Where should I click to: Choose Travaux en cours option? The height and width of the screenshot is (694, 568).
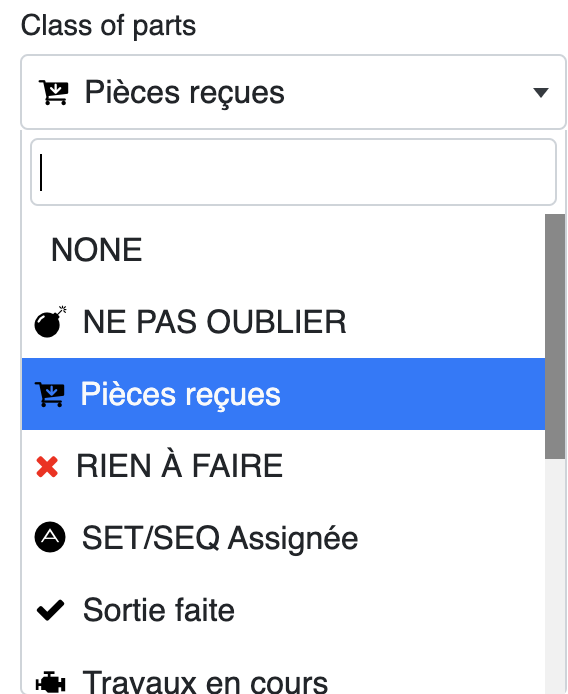click(283, 670)
